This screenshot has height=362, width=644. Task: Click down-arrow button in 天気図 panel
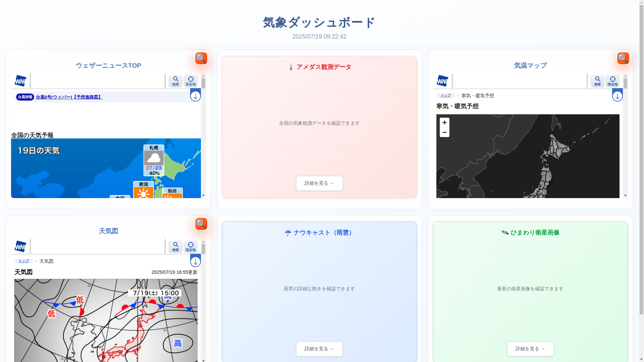pos(196,261)
